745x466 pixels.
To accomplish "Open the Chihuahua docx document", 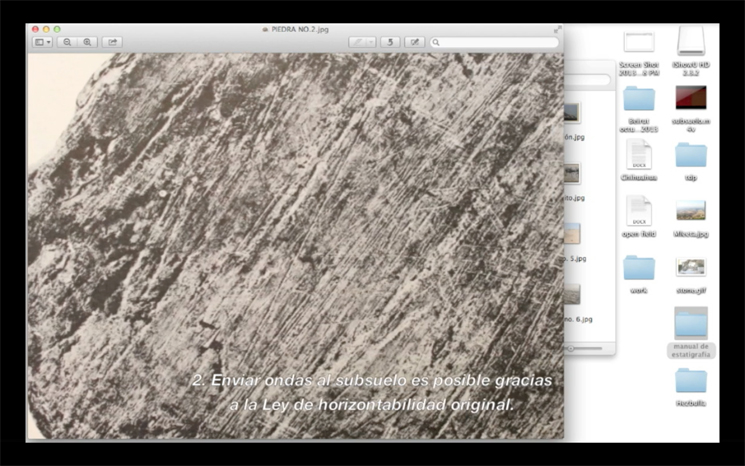I will pos(639,154).
